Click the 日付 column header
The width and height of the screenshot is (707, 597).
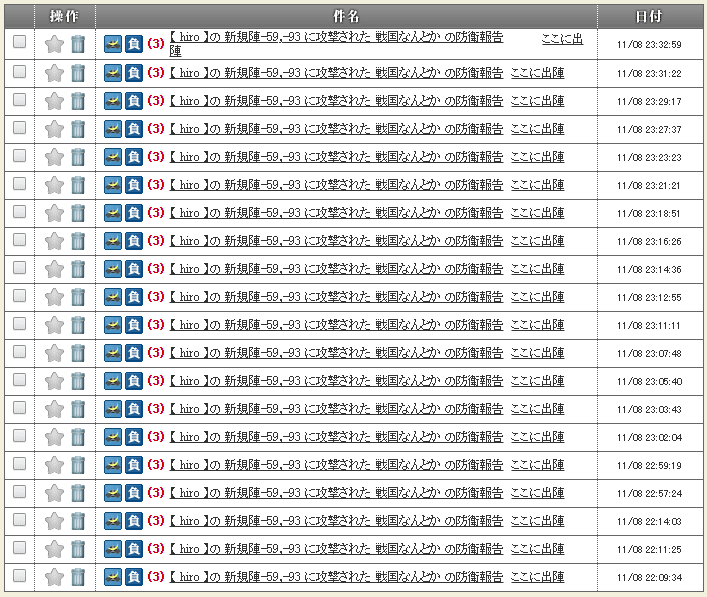[x=649, y=17]
